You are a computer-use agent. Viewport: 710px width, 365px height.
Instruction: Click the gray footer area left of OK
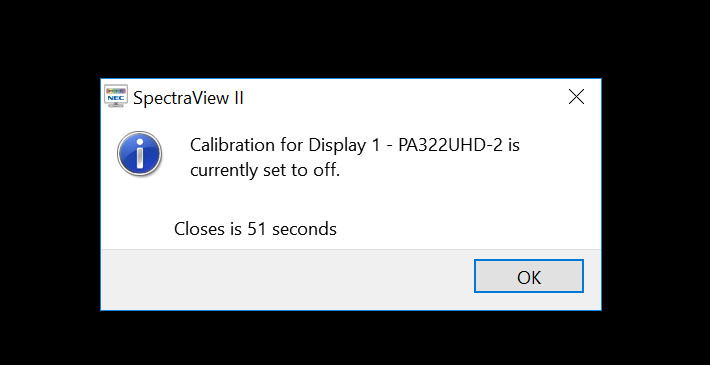(285, 279)
